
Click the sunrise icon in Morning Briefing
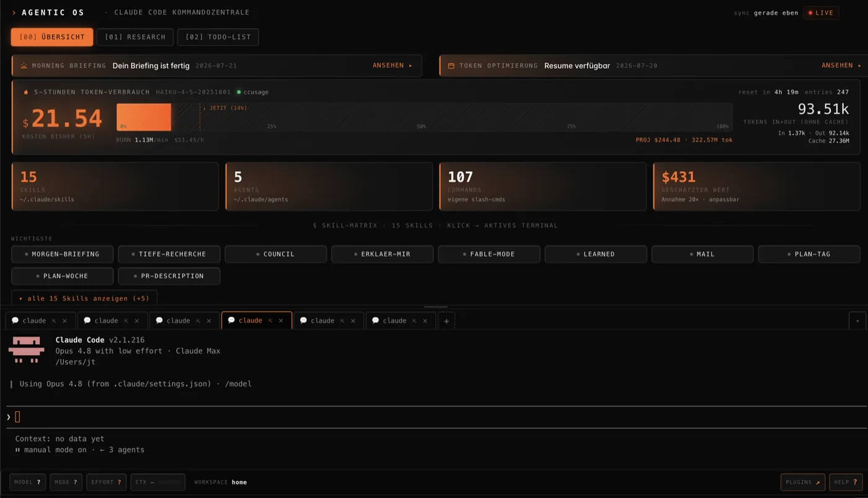[x=24, y=65]
